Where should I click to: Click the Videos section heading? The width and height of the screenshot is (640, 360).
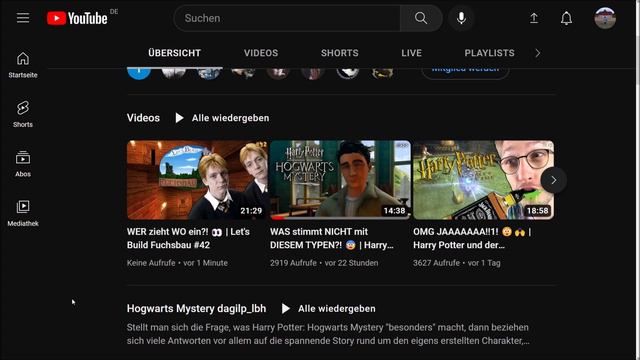(x=143, y=118)
